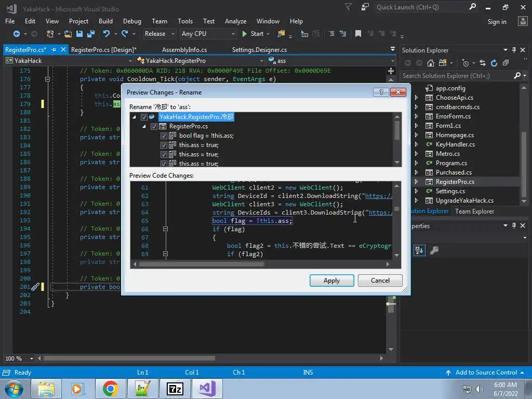Uncheck 'bool flag = !this.ass;' change

coord(164,136)
